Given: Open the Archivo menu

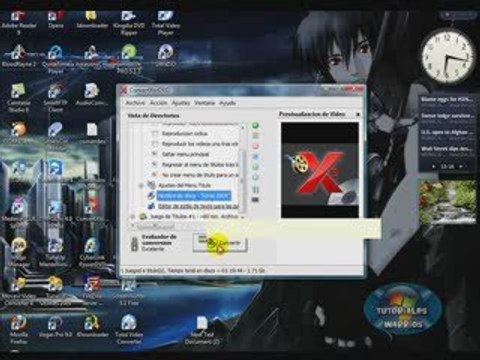Looking at the screenshot, I should (135, 103).
